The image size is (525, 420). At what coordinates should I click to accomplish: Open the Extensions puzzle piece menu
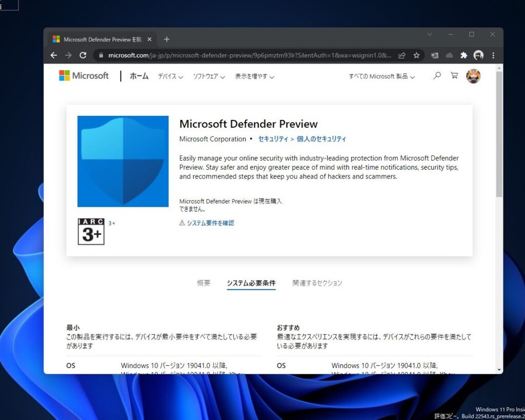point(464,55)
